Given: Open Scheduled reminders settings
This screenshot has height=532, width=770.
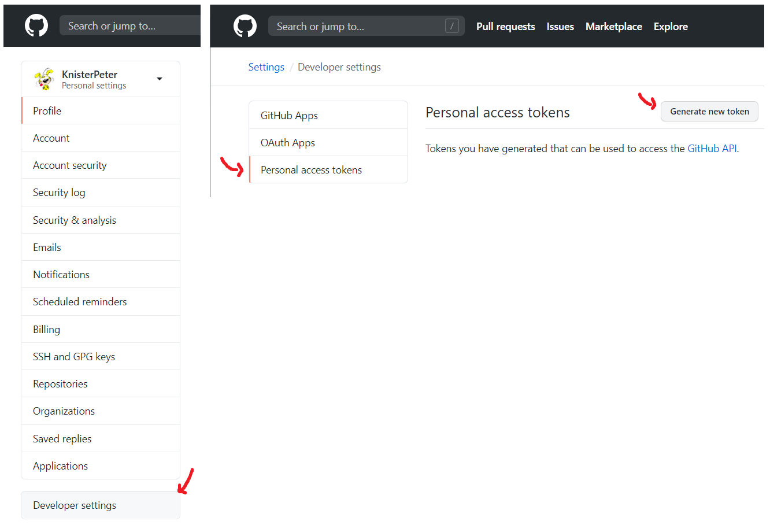Looking at the screenshot, I should coord(101,301).
